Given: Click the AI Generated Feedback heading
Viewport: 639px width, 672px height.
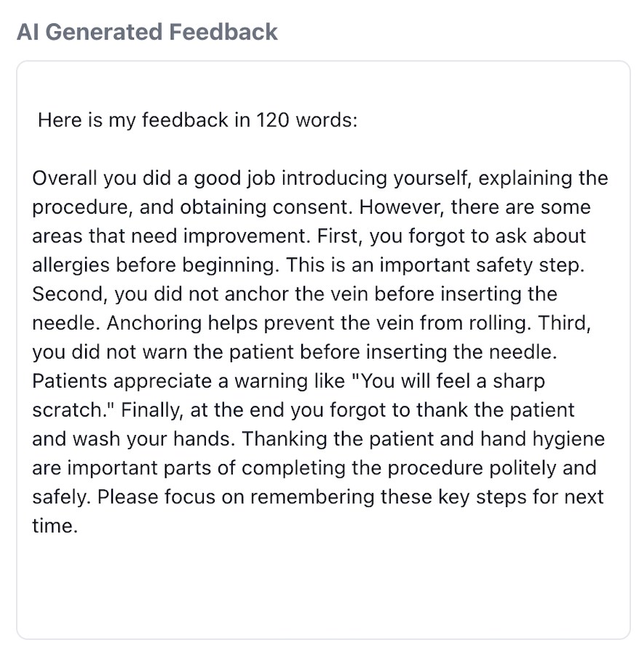Looking at the screenshot, I should 147,32.
